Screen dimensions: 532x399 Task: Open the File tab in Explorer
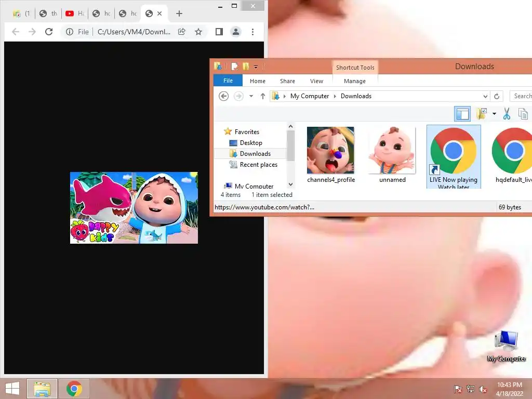[x=228, y=81]
